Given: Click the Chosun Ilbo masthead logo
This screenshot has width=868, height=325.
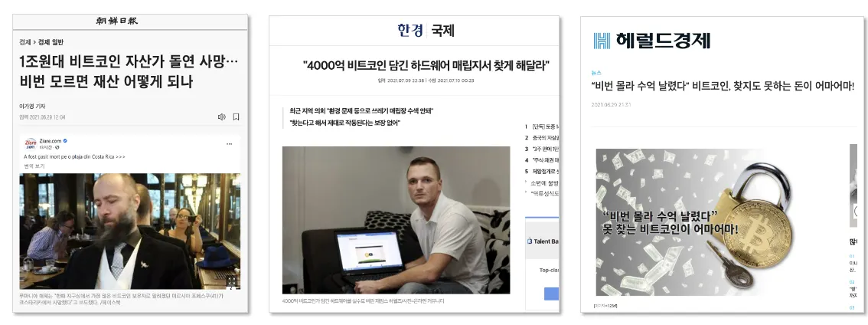Looking at the screenshot, I should [116, 21].
